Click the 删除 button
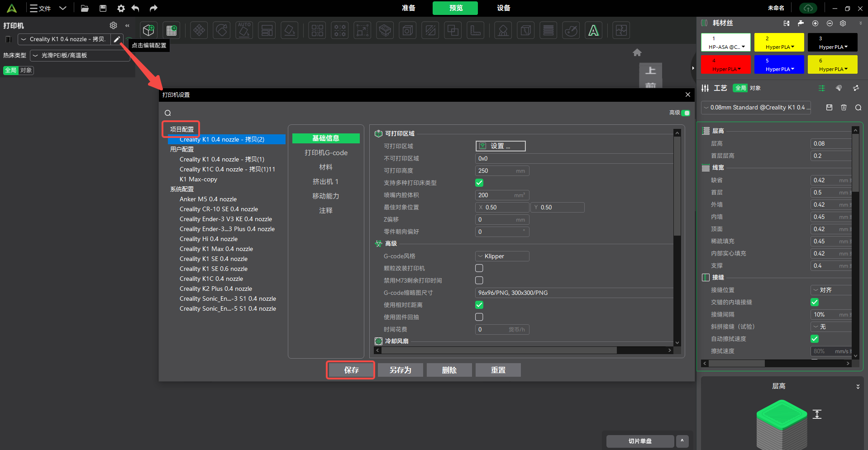 coord(449,370)
